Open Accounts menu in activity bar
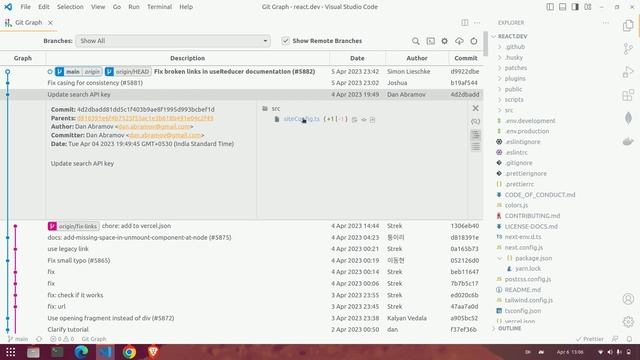This screenshot has width=640, height=360. click(628, 299)
